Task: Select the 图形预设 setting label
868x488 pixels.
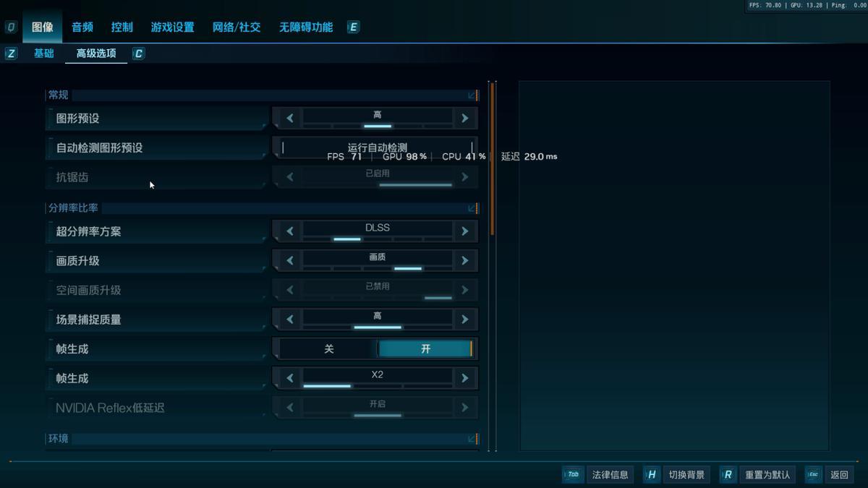Action: (77, 119)
